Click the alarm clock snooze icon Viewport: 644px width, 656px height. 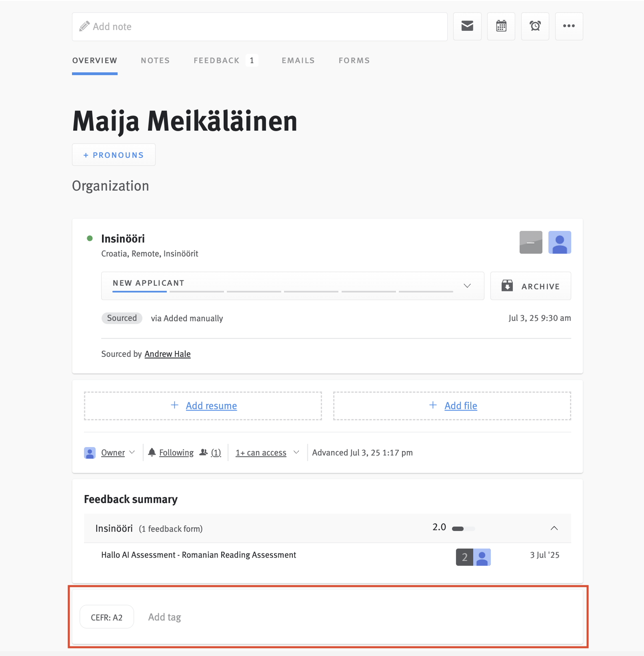[x=535, y=26]
